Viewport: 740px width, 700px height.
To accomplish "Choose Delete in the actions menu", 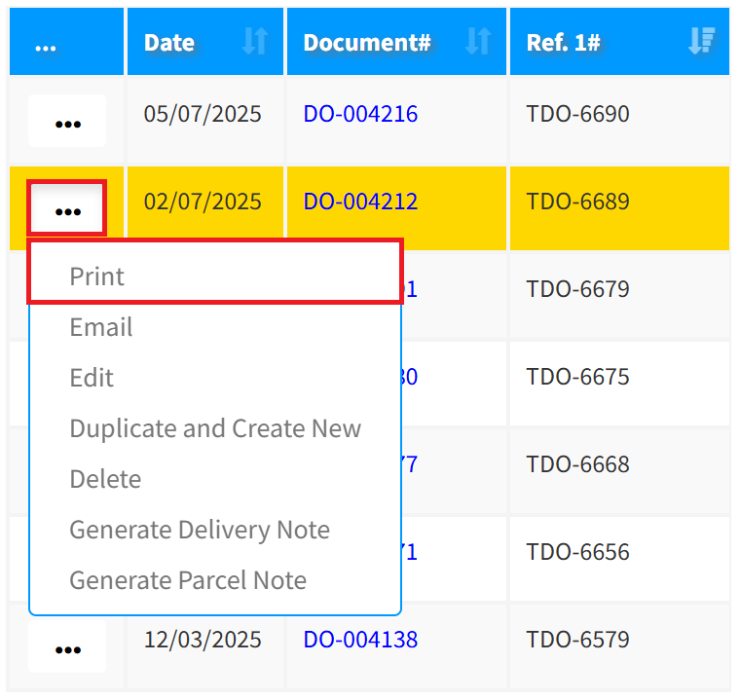I will pos(105,479).
